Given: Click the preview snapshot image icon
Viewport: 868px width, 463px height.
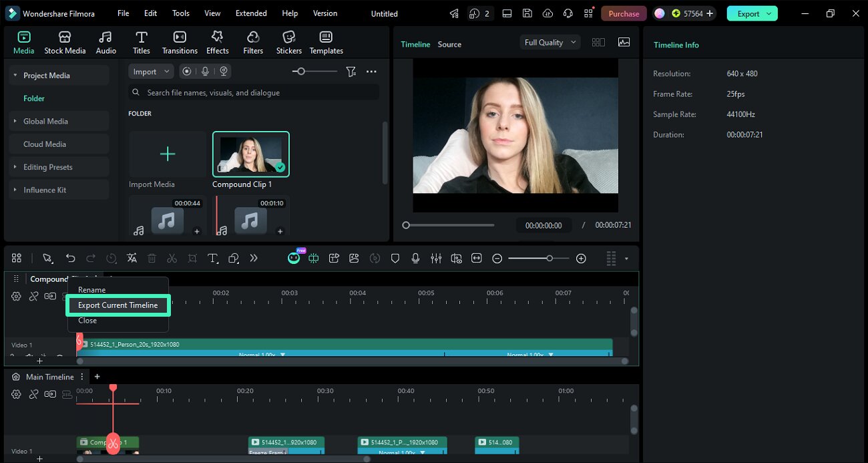Looking at the screenshot, I should (x=624, y=42).
